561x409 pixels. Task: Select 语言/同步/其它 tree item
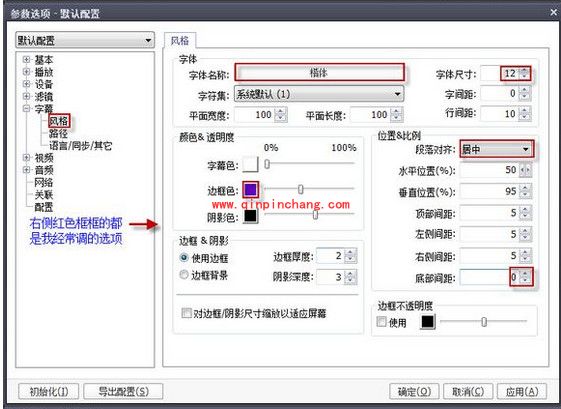(81, 146)
